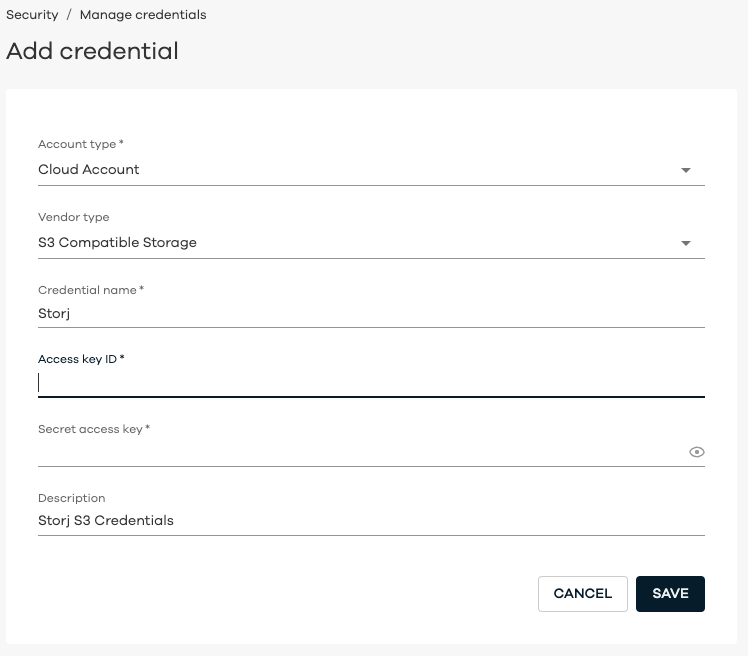Focus the Secret access key input
This screenshot has height=656, width=748.
pyautogui.click(x=363, y=452)
